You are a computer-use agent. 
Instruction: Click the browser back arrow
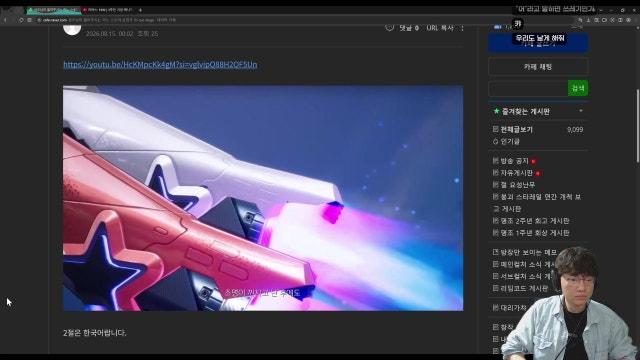5,20
